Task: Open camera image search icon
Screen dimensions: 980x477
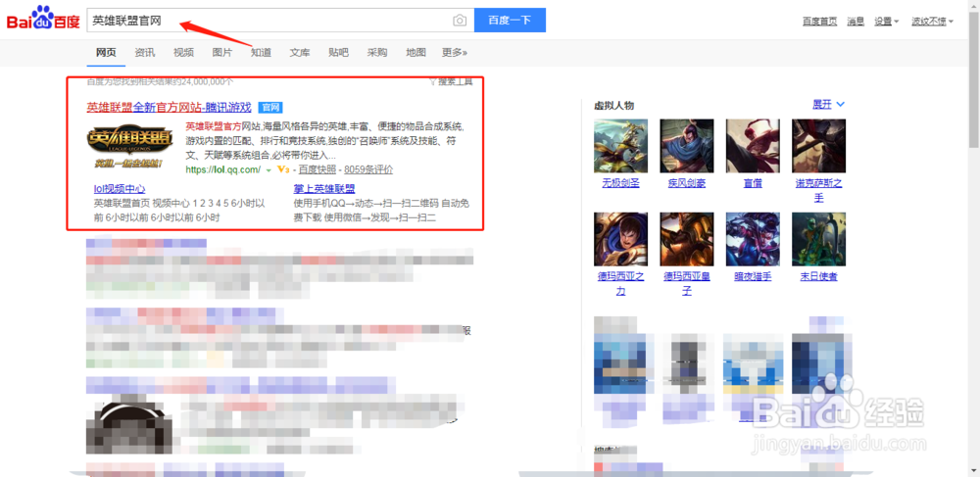Action: (460, 21)
